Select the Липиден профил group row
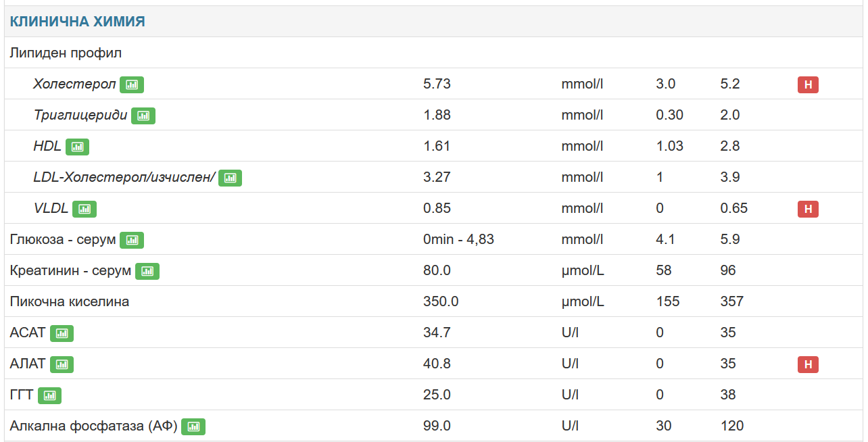Image resolution: width=868 pixels, height=442 pixels. (66, 53)
